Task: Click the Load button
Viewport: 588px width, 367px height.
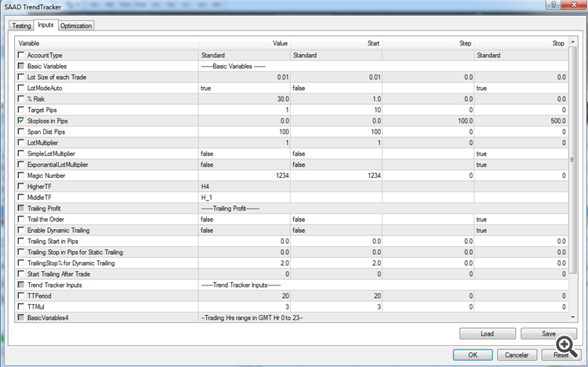Action: [x=488, y=333]
